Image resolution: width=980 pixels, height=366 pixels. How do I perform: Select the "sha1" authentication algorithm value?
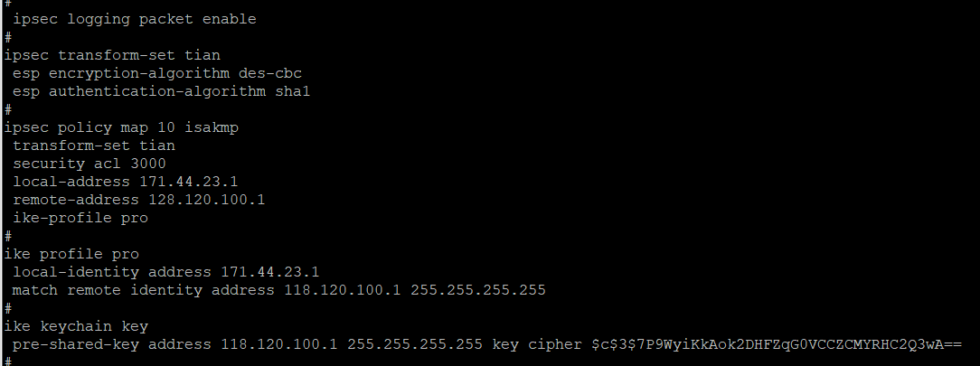click(293, 91)
